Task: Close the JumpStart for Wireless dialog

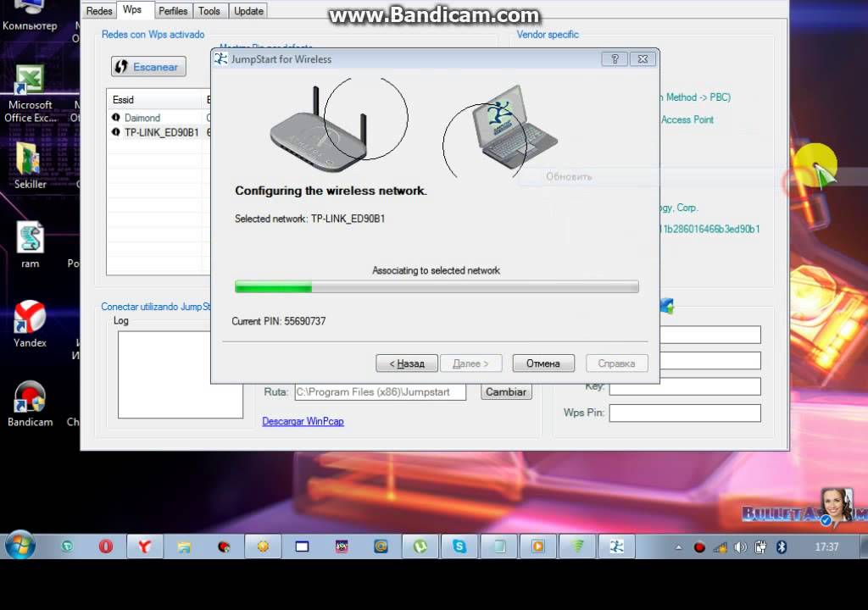Action: tap(643, 58)
